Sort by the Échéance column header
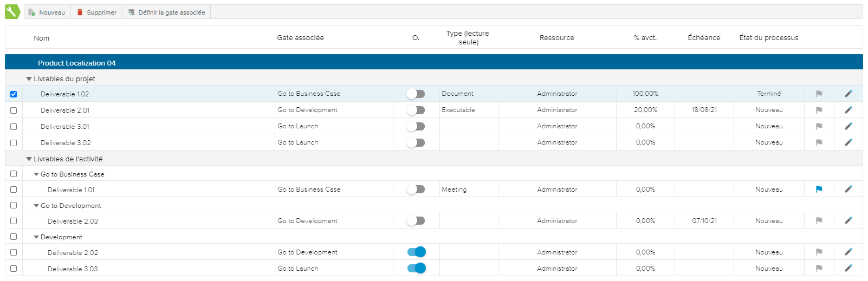This screenshot has width=868, height=281. (x=704, y=38)
